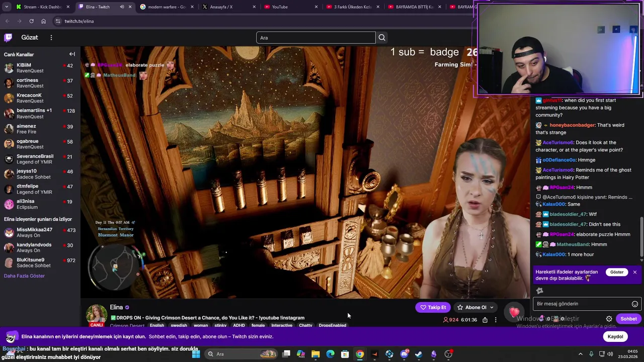
Task: Open KiBiiM channel in sidebar
Action: 39,68
